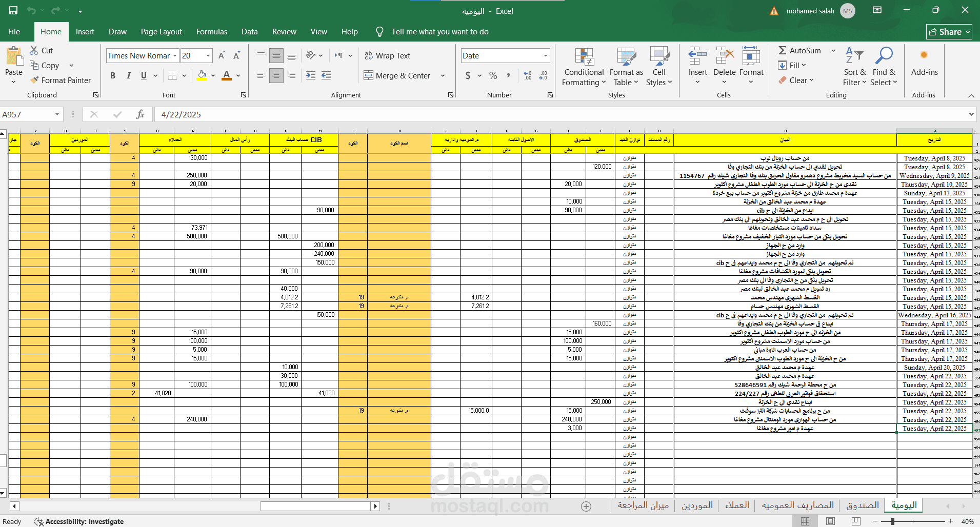The height and width of the screenshot is (527, 980).
Task: Apply Percent Style format
Action: click(493, 75)
